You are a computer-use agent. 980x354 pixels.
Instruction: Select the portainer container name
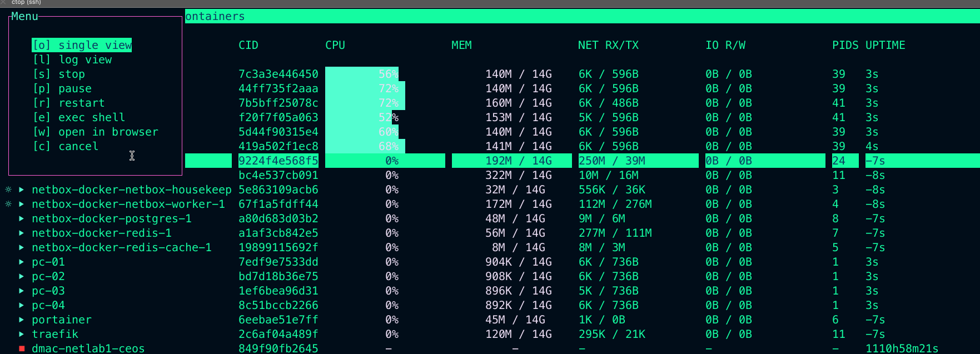click(x=62, y=320)
